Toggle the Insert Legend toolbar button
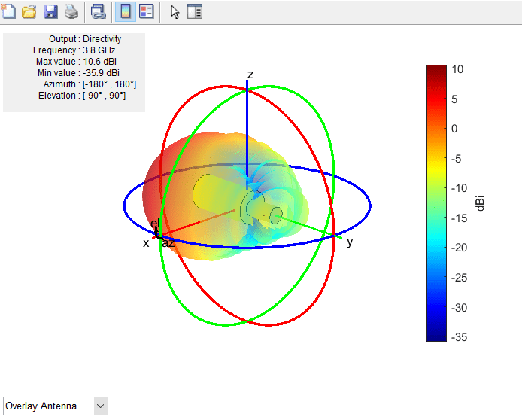The image size is (522, 420). tap(147, 11)
